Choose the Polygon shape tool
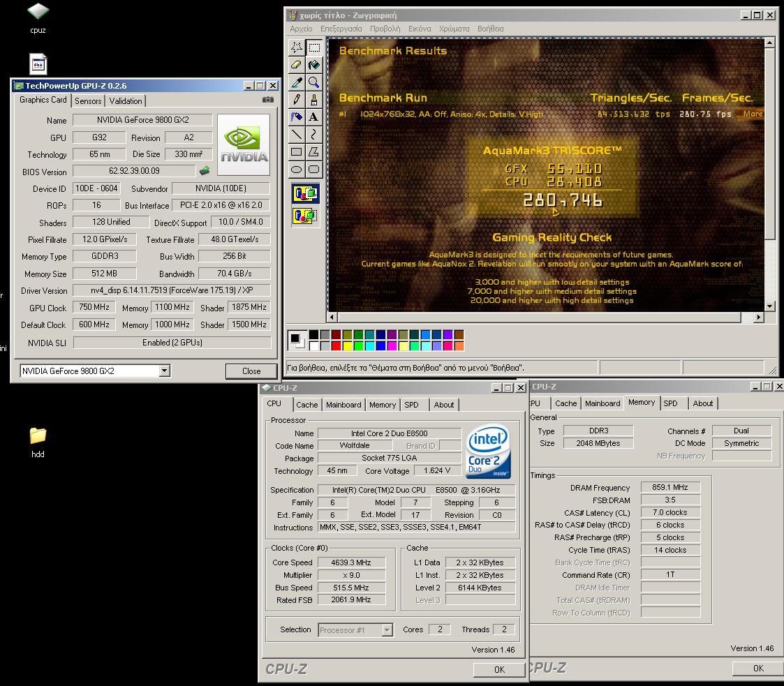The width and height of the screenshot is (784, 686). (x=314, y=152)
